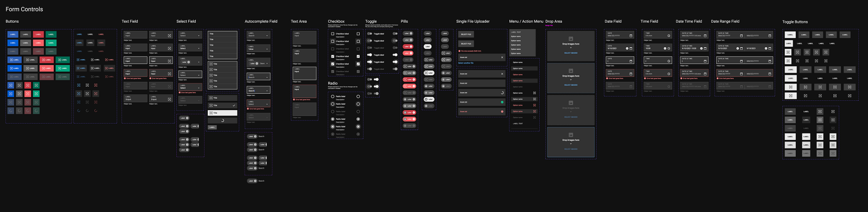
Task: Open Autocomplete Field dropdown showing Value
Action: (267, 49)
